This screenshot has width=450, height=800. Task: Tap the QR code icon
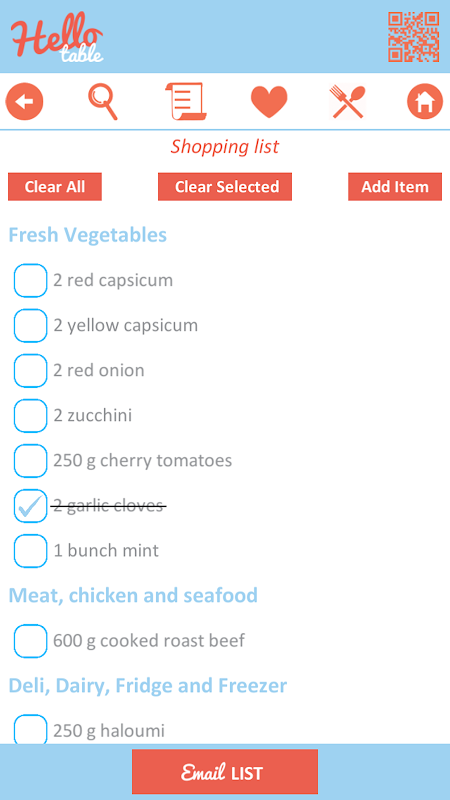pyautogui.click(x=414, y=37)
